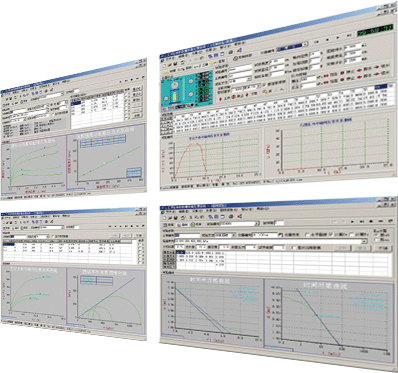
Task: Click the skip-to-end control beside green timer display
Action: (x=349, y=36)
